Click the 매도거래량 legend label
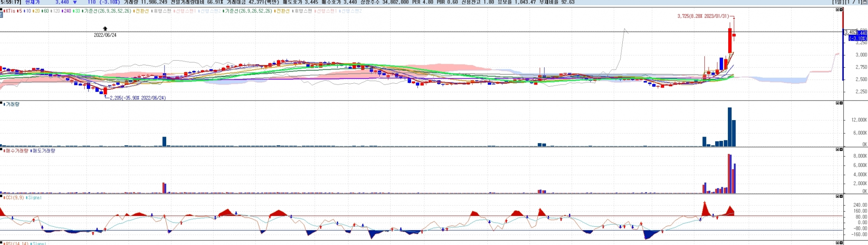 43,151
